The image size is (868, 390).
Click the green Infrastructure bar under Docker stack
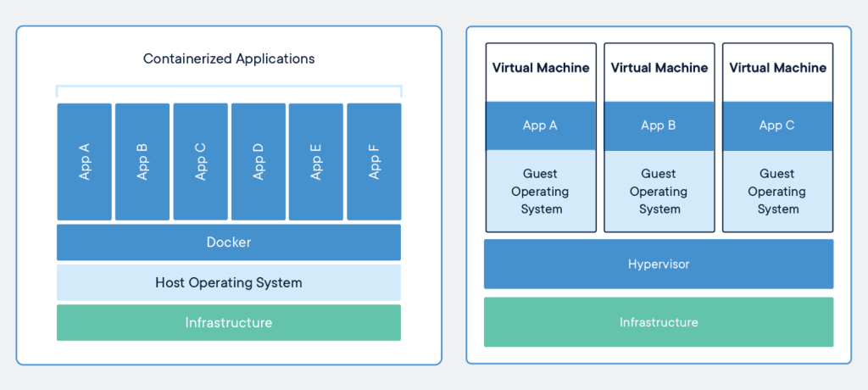(x=229, y=322)
